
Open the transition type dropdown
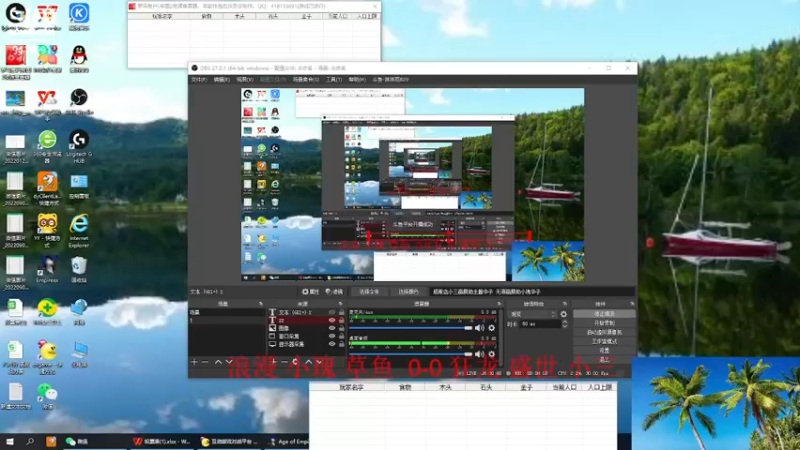(x=532, y=314)
